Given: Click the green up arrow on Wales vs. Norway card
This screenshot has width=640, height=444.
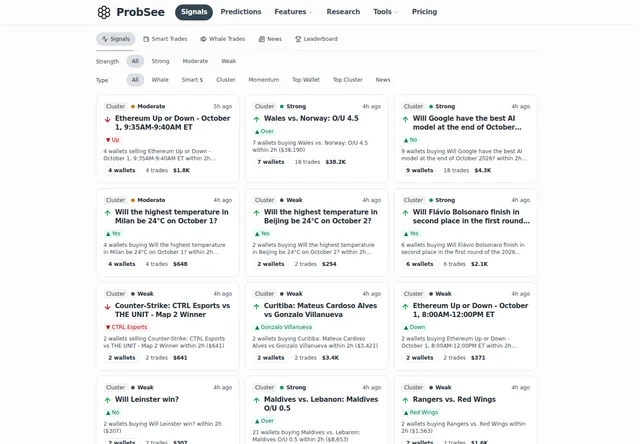Looking at the screenshot, I should pos(256,120).
